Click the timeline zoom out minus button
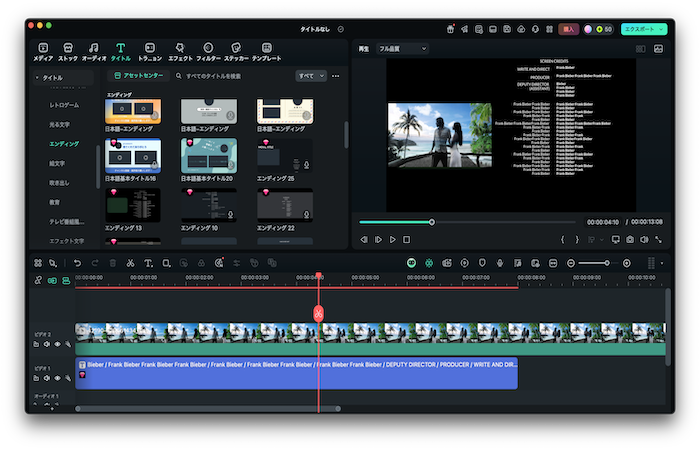Image resolution: width=700 pixels, height=450 pixels. (x=571, y=263)
